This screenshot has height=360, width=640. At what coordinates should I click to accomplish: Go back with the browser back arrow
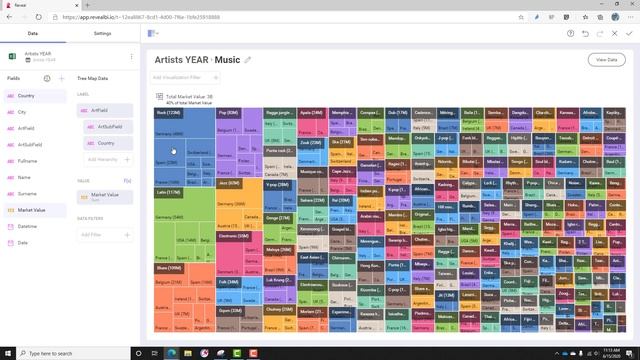click(9, 17)
